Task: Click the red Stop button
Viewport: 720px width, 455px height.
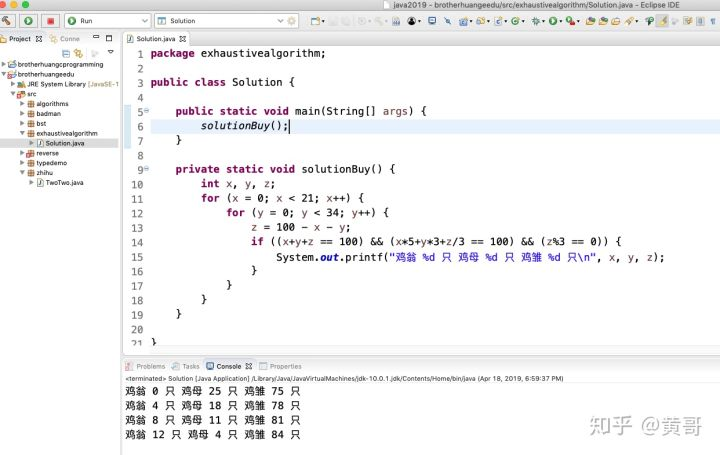Action: click(x=51, y=21)
